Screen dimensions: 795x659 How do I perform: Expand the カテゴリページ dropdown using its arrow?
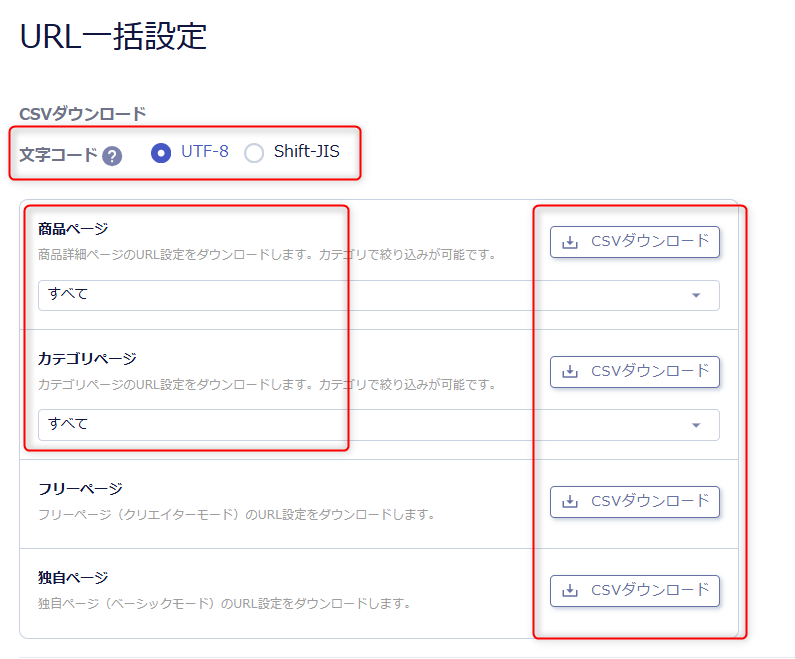(x=696, y=426)
